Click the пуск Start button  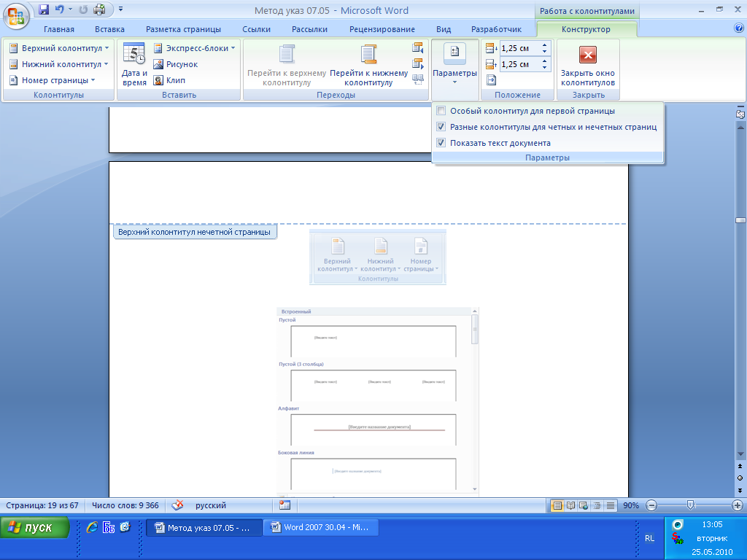[35, 528]
